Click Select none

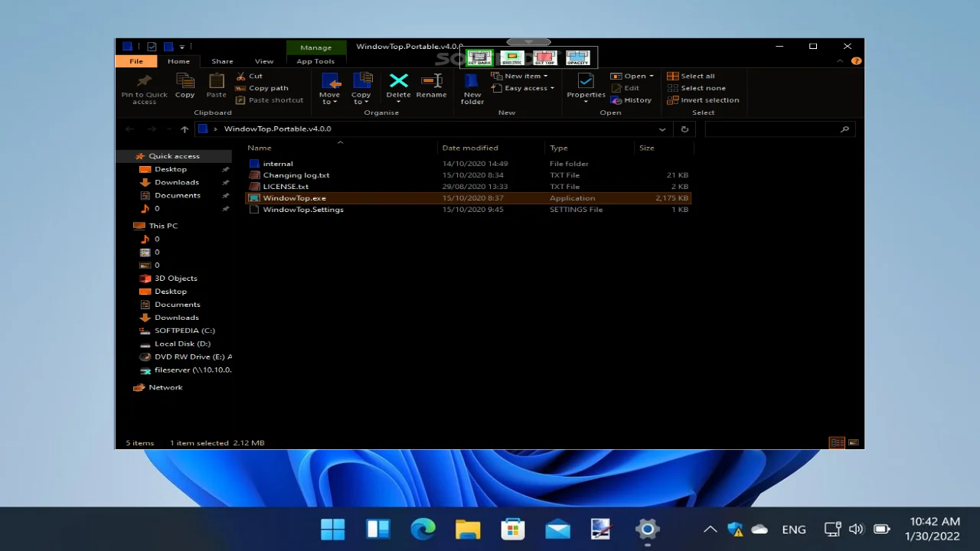(696, 88)
